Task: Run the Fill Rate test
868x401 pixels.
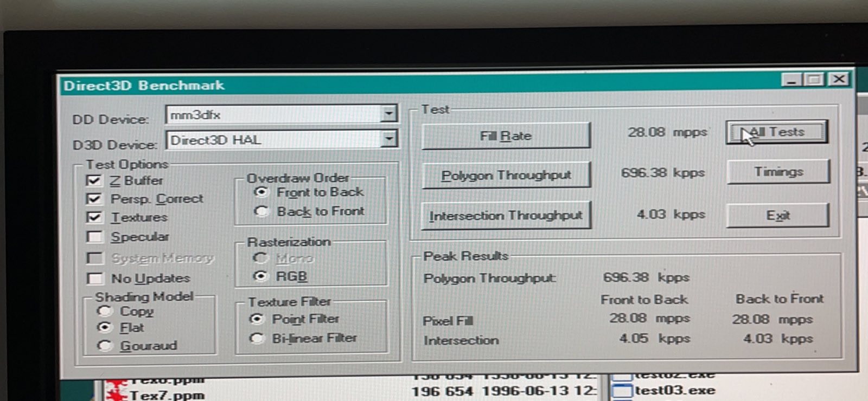Action: (x=506, y=135)
